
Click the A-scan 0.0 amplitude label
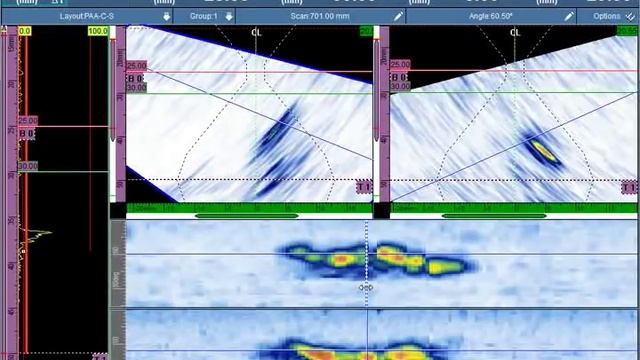pyautogui.click(x=24, y=31)
